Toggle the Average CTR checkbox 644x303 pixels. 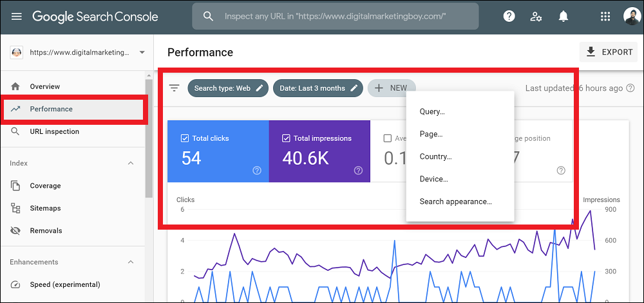point(387,138)
